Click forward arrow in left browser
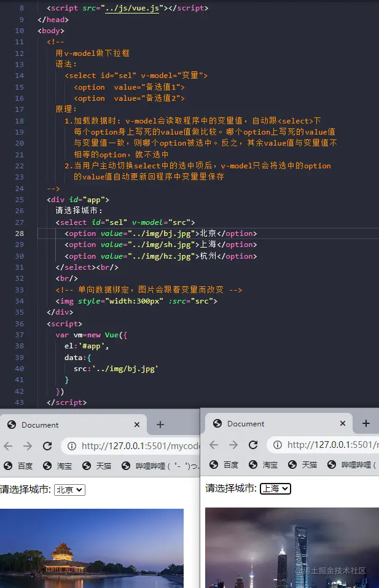The width and height of the screenshot is (379, 588). tap(28, 446)
